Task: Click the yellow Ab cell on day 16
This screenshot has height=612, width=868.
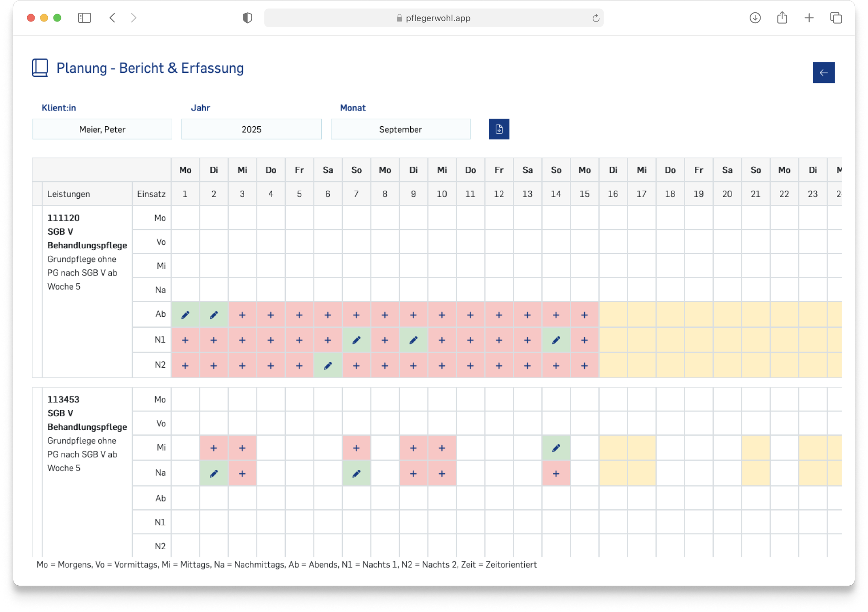Action: tap(613, 315)
